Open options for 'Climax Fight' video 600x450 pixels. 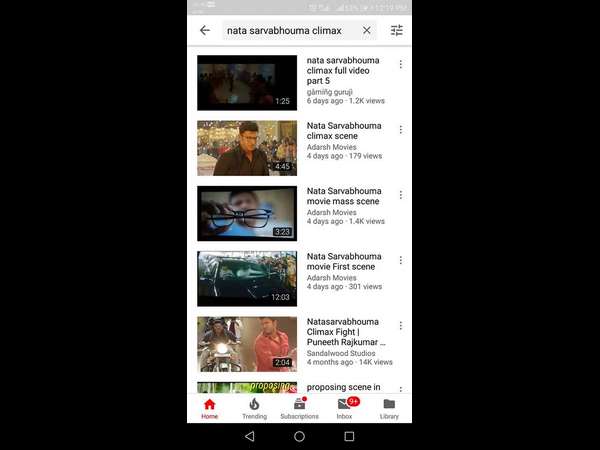[401, 326]
